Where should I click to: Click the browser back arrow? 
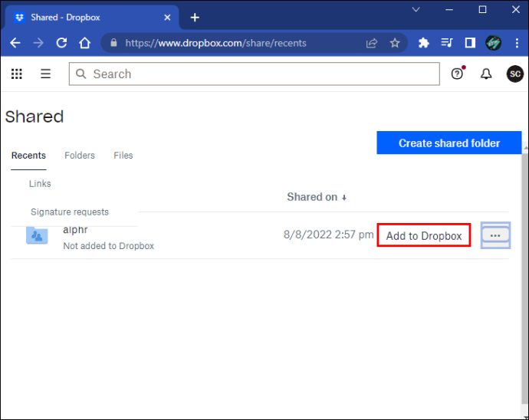pyautogui.click(x=15, y=43)
